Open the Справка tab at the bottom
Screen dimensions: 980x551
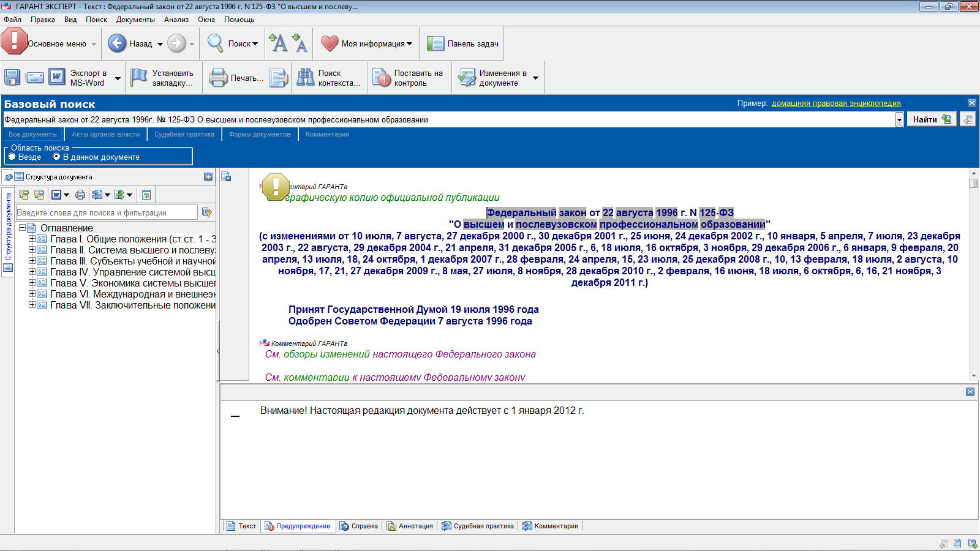tap(359, 526)
